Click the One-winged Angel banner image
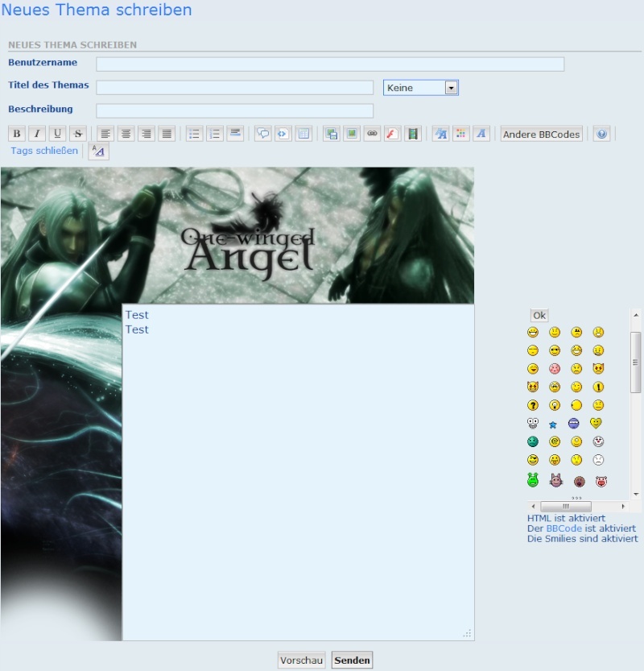644x671 pixels. tap(237, 235)
